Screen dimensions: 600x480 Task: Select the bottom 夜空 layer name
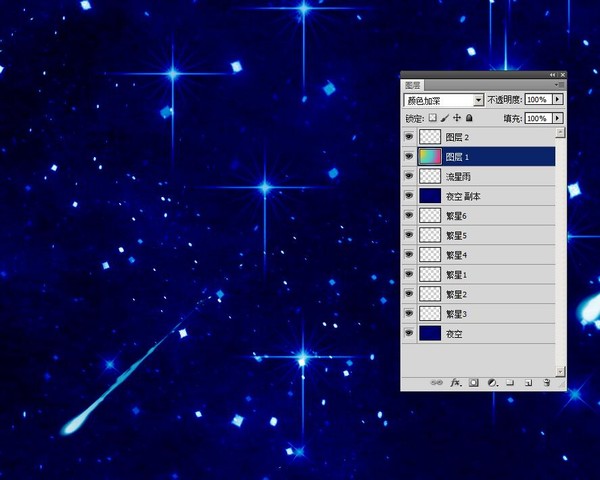(x=454, y=334)
